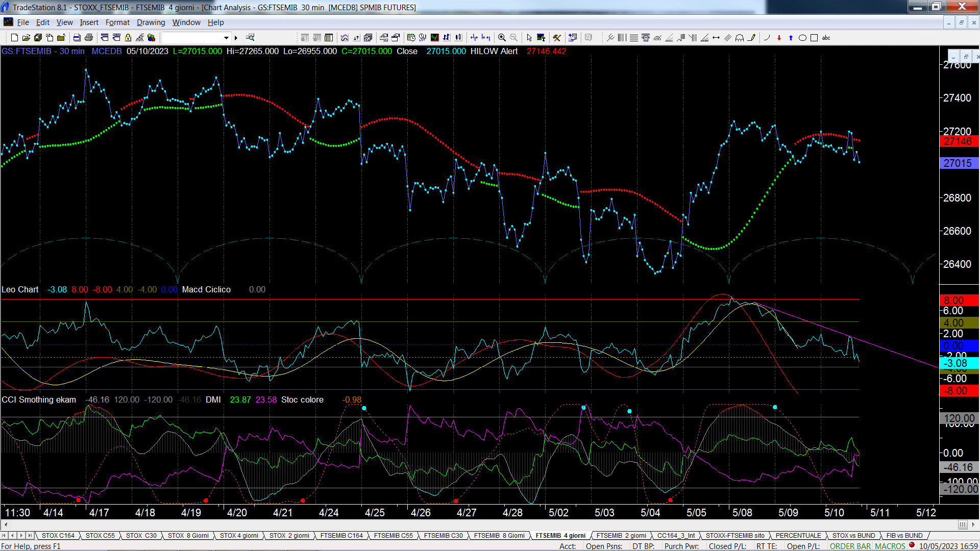The height and width of the screenshot is (551, 980).
Task: Click the hammer tools icon
Action: pyautogui.click(x=557, y=38)
